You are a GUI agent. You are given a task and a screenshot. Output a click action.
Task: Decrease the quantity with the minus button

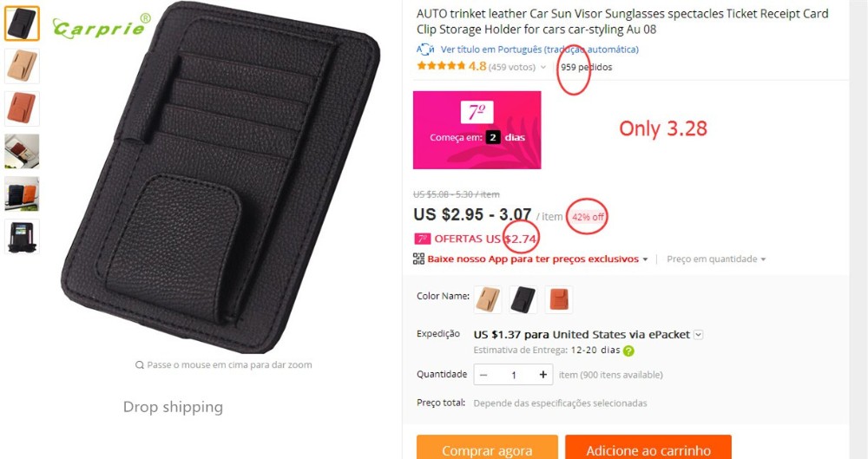pos(483,375)
